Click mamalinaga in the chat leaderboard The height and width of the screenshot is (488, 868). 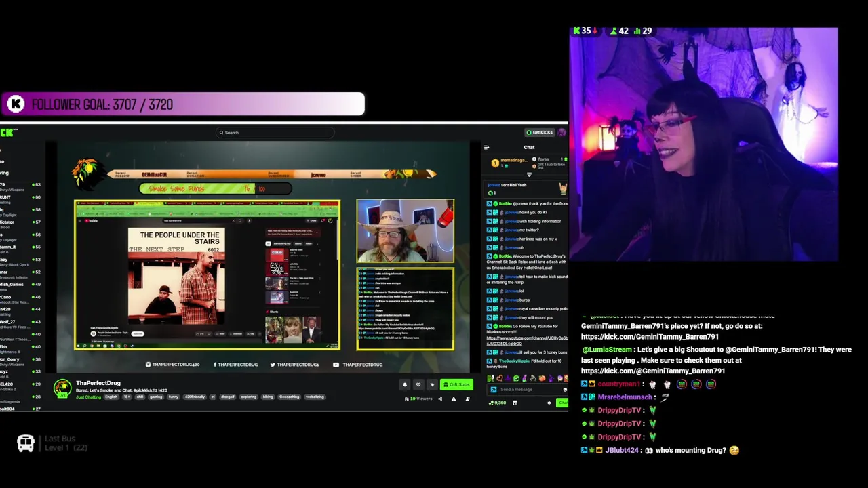click(513, 161)
